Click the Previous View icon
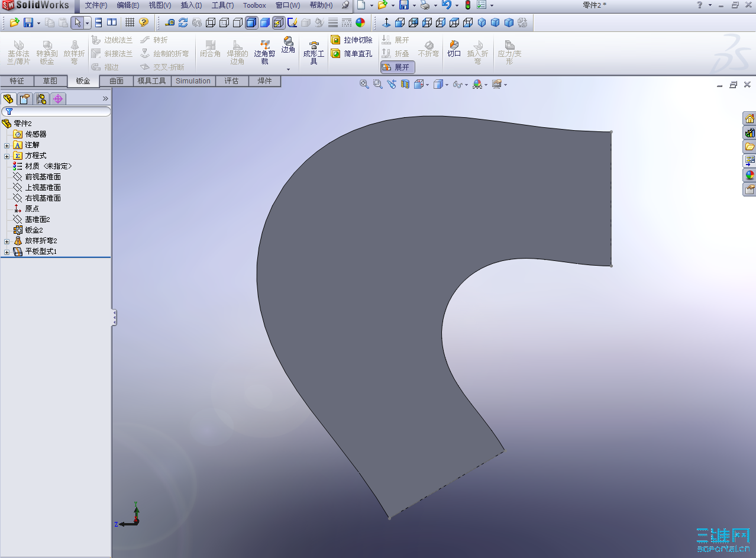756x558 pixels. pyautogui.click(x=391, y=84)
